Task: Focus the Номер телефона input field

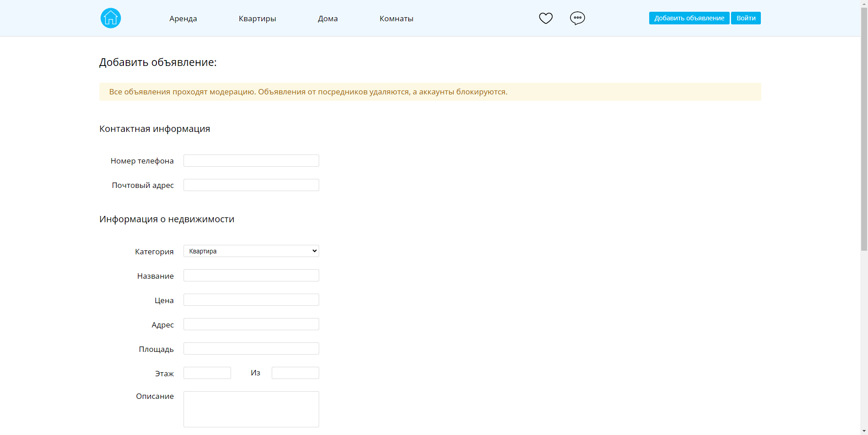Action: pos(251,161)
